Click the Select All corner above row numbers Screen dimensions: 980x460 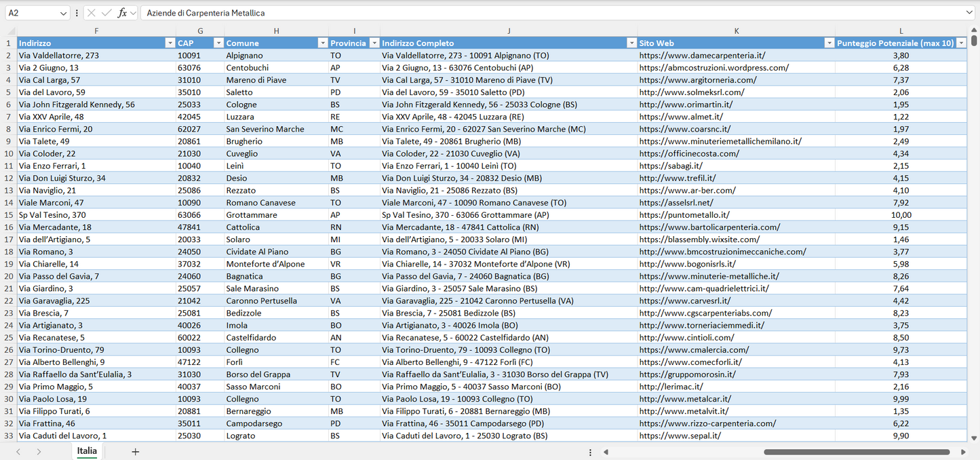[x=9, y=30]
